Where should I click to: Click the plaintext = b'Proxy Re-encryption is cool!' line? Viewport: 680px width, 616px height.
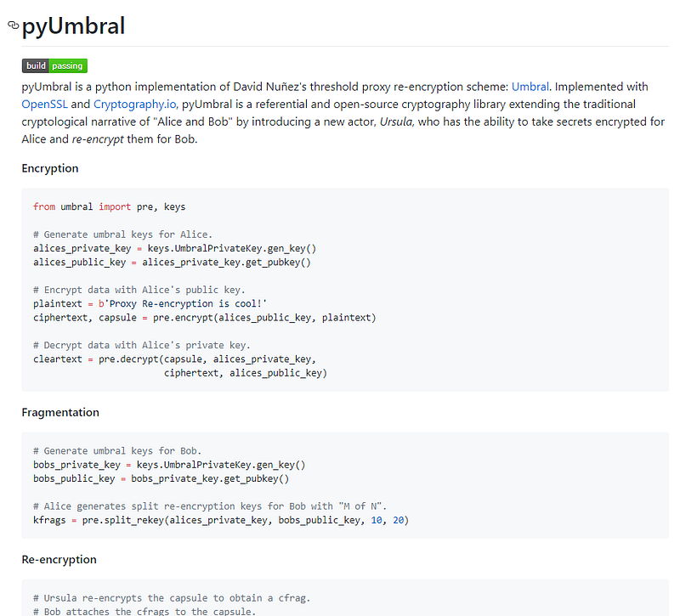tap(150, 304)
